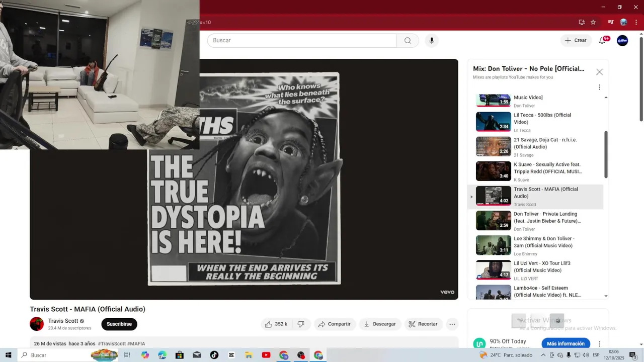Click the Recortar clip button

(423, 324)
